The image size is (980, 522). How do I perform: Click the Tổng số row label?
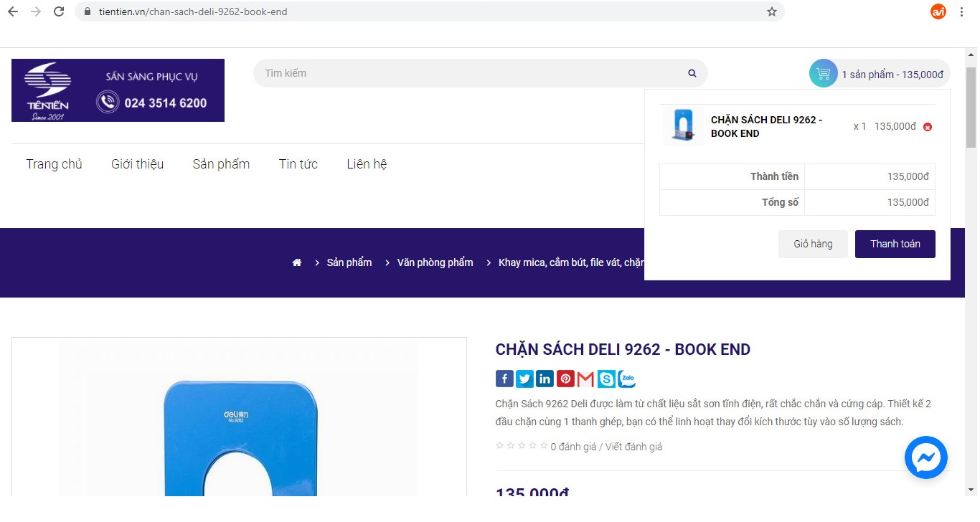[x=780, y=202]
